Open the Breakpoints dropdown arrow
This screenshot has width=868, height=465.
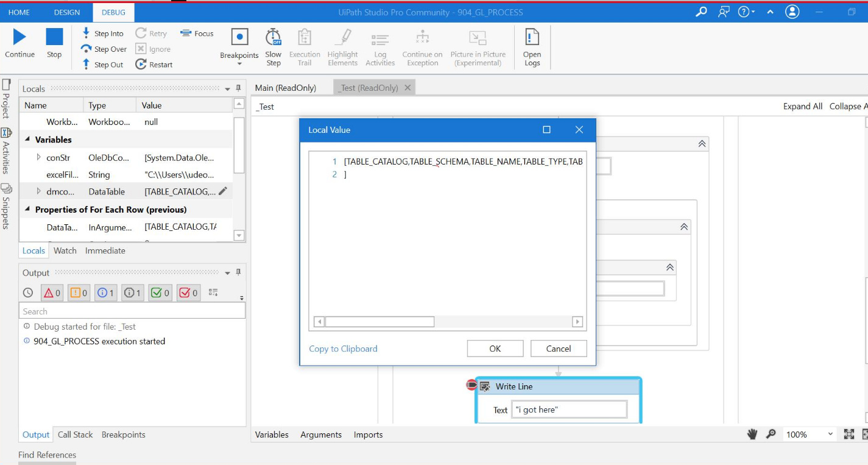pos(239,64)
